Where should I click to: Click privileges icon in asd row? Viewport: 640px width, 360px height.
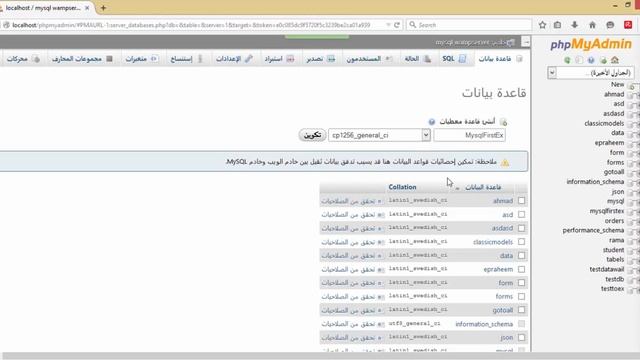point(380,215)
